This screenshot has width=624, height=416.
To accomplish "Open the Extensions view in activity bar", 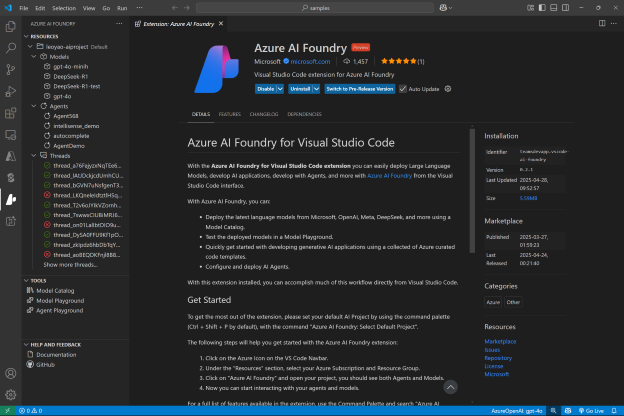I will (11, 113).
